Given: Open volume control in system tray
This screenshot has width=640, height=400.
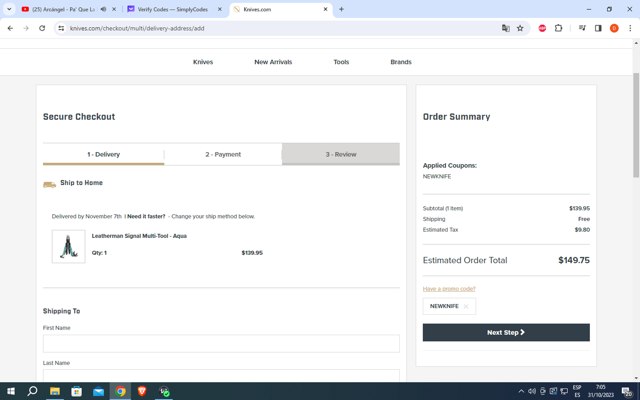Looking at the screenshot, I should (x=532, y=391).
